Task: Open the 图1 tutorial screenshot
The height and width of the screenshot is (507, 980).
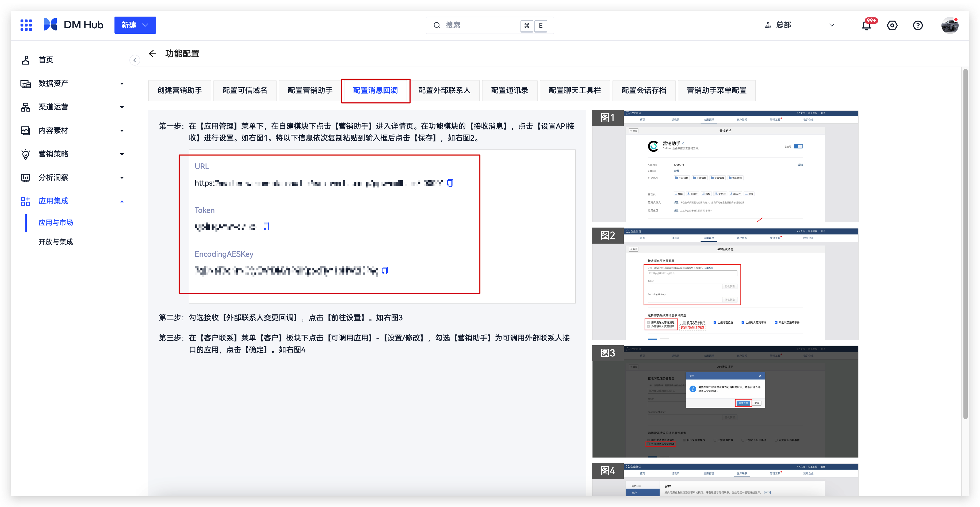Action: click(725, 166)
